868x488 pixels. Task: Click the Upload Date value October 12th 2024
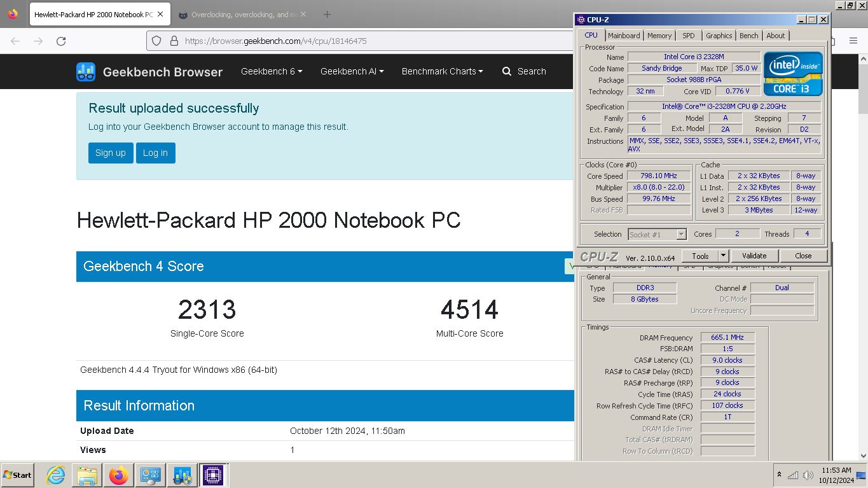(x=347, y=431)
